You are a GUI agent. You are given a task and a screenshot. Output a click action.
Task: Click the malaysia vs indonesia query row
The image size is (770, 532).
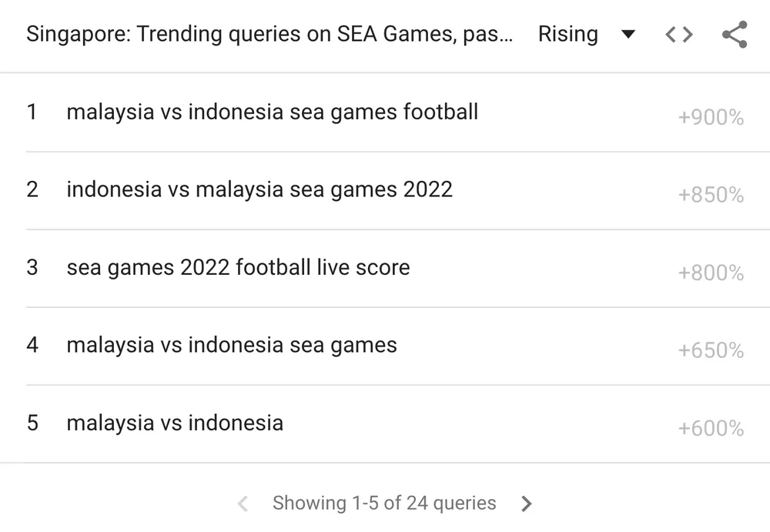click(175, 423)
